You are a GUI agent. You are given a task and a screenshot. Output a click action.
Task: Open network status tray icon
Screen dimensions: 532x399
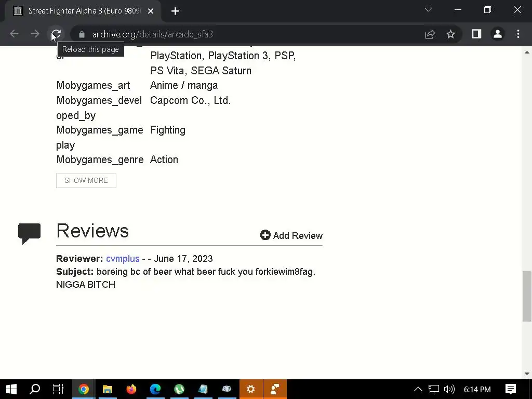point(434,389)
